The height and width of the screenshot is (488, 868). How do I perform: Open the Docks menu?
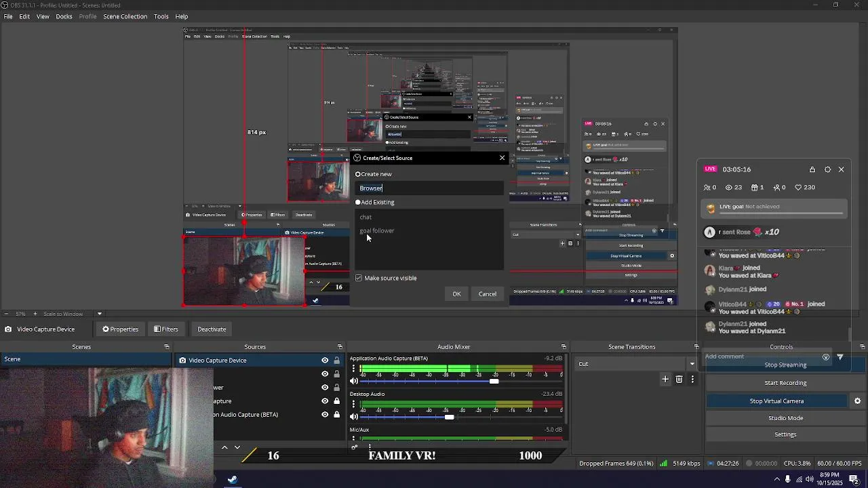pos(64,16)
